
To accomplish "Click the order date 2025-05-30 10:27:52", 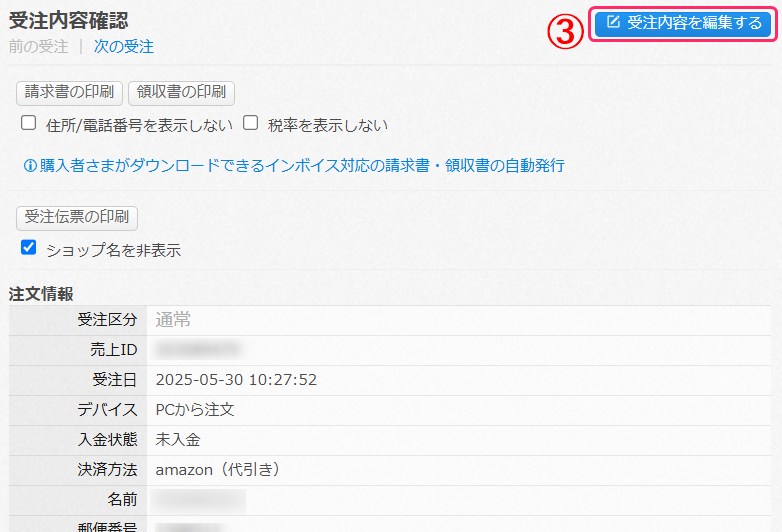I will 236,380.
